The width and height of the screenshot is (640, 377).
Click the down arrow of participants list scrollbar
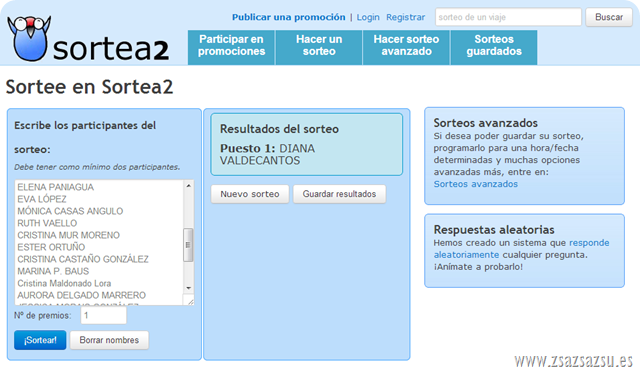pyautogui.click(x=188, y=288)
